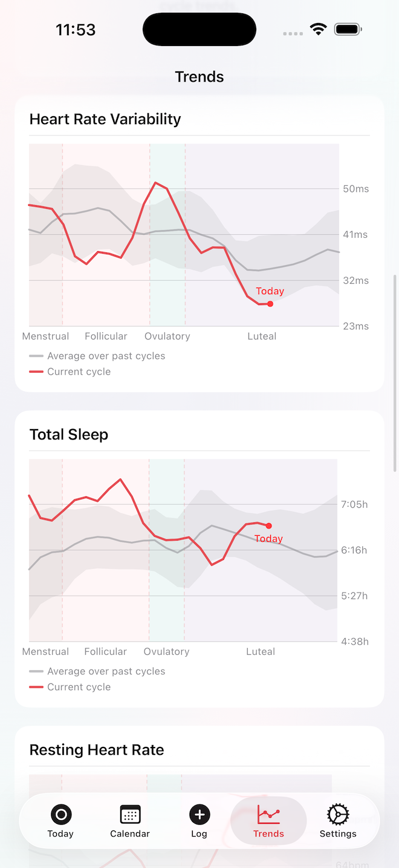Collapse the Total Sleep card
The width and height of the screenshot is (399, 868).
coord(68,434)
